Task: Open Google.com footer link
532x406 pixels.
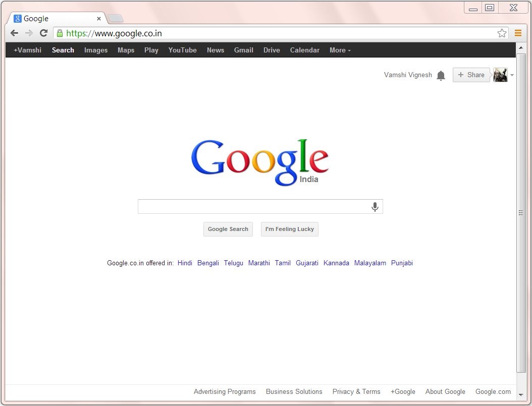Action: click(x=493, y=391)
